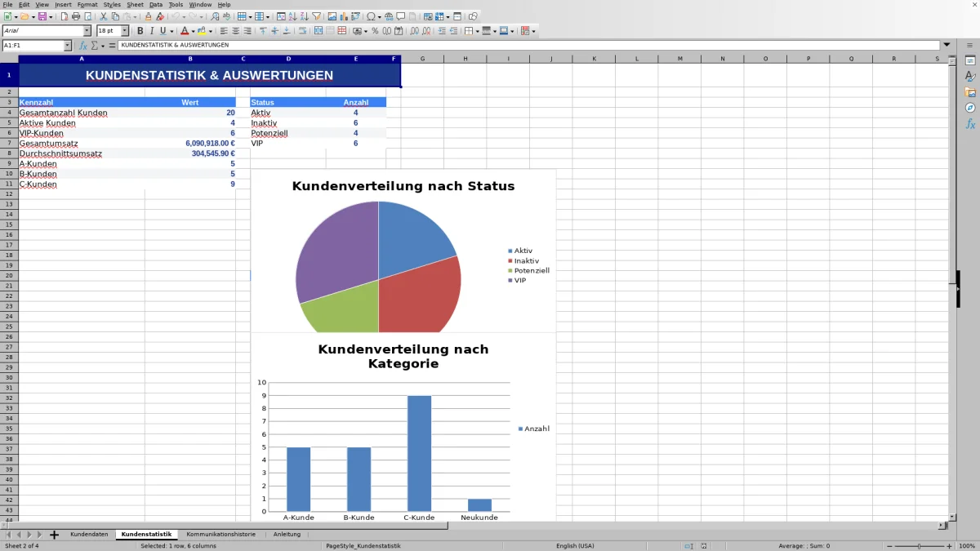This screenshot has width=980, height=551.
Task: Open the Data menu
Action: tap(155, 4)
